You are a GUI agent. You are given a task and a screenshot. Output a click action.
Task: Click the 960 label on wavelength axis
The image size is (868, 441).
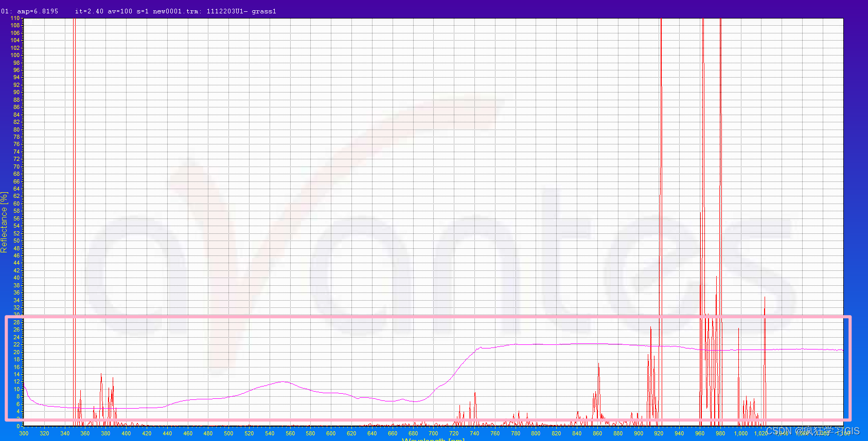tap(700, 433)
